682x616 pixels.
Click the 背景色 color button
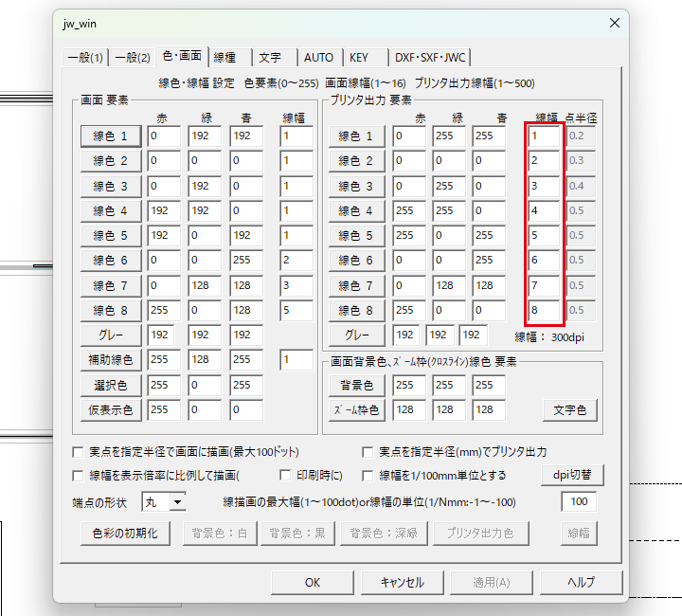pyautogui.click(x=357, y=385)
